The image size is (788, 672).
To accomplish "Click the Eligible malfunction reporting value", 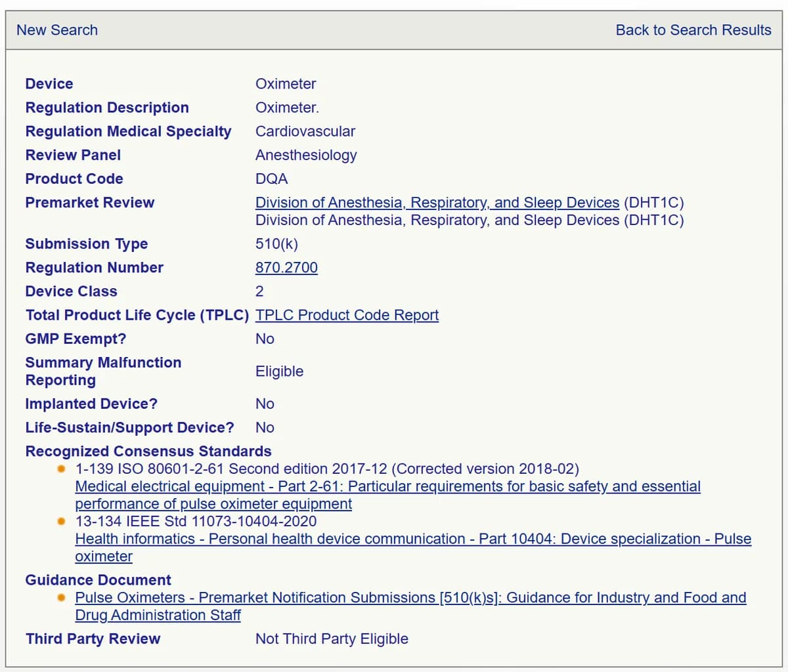I will 280,371.
